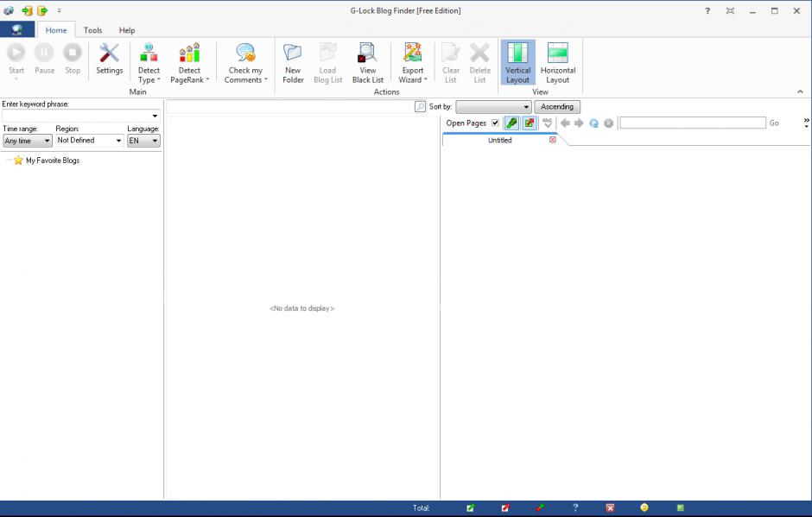Click the full screen icon in the title bar
The image size is (812, 517).
coord(730,10)
